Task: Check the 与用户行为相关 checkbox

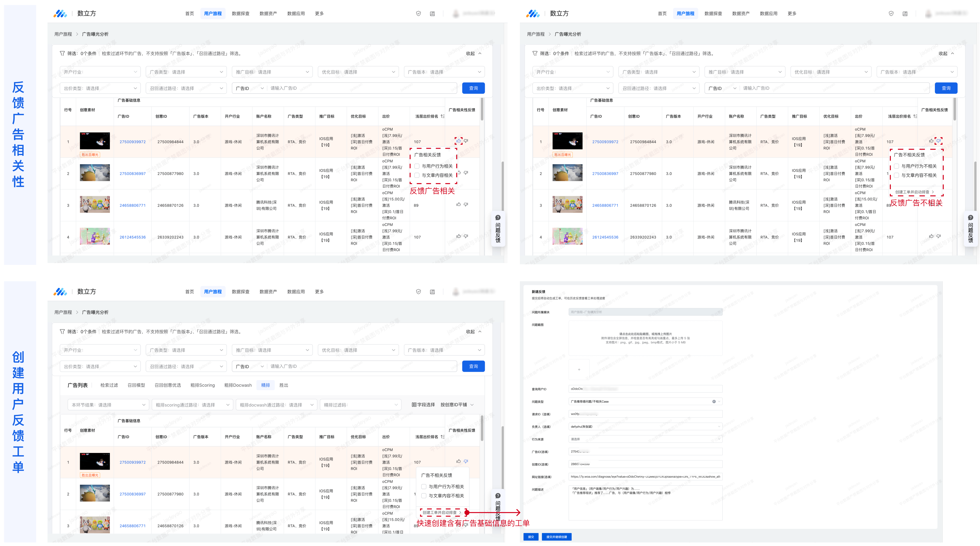Action: click(417, 166)
